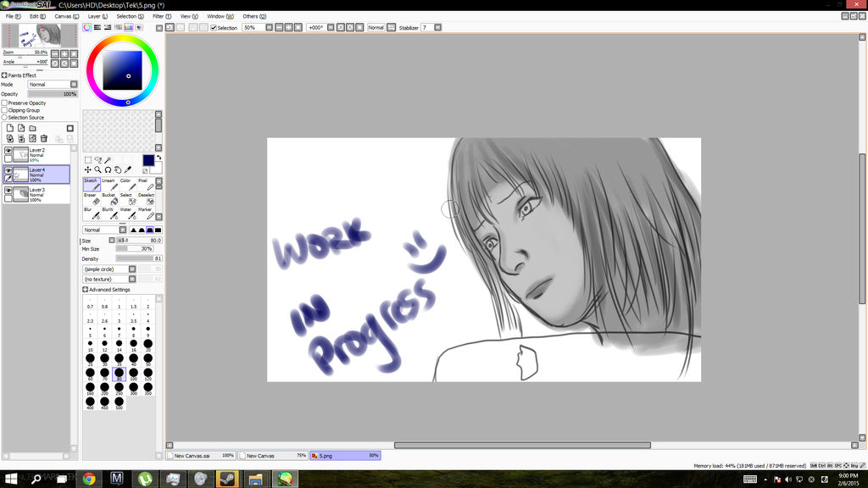This screenshot has height=488, width=868.
Task: Select the Eraser tool
Action: [x=92, y=198]
